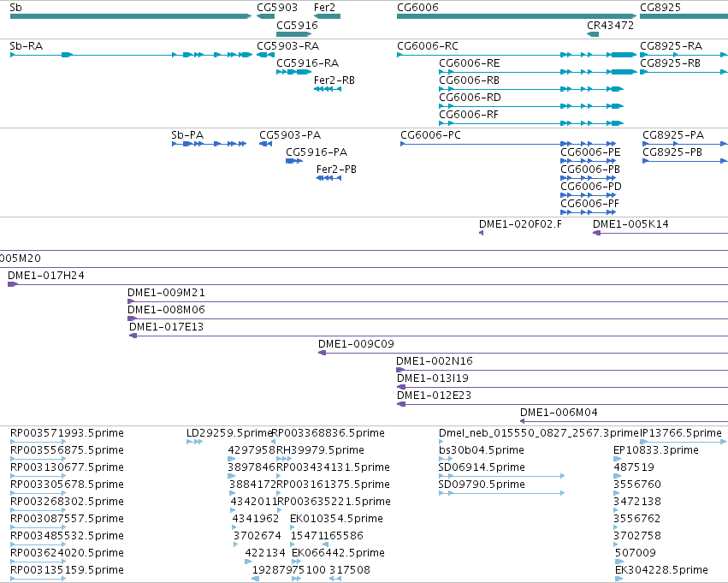This screenshot has width=728, height=583.
Task: Select clone DME1-017H24
Action: click(x=46, y=276)
